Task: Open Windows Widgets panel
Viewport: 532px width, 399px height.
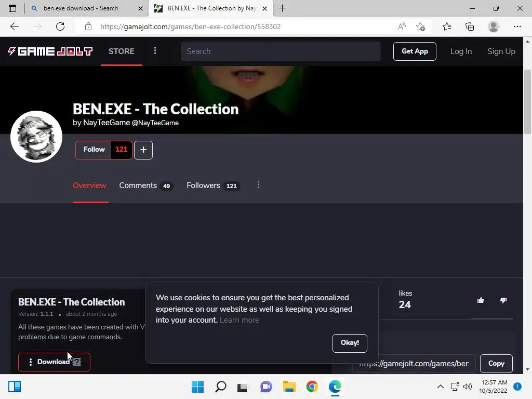Action: [x=15, y=387]
